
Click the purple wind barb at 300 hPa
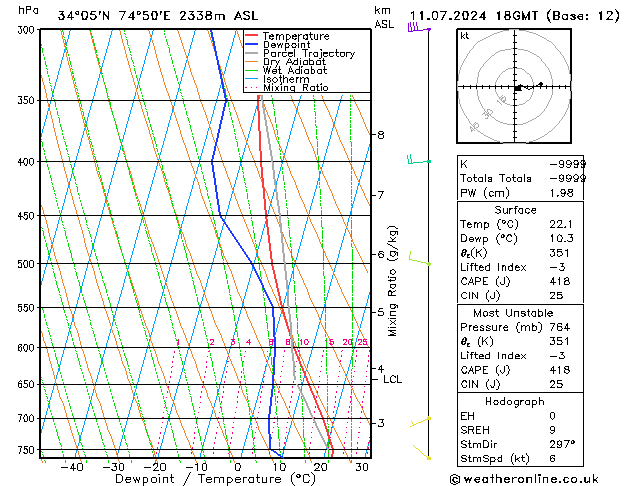419,28
